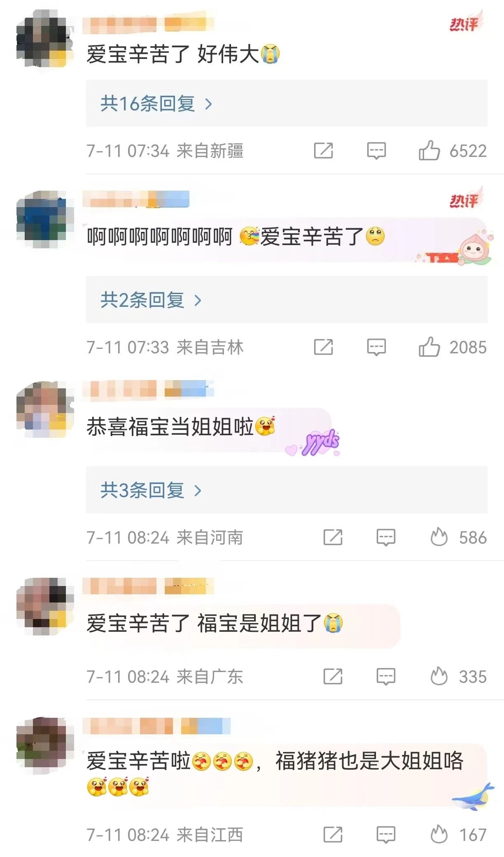
Task: Open username above the 福猪猪也是大姐姐咯 comment
Action: pos(156,726)
